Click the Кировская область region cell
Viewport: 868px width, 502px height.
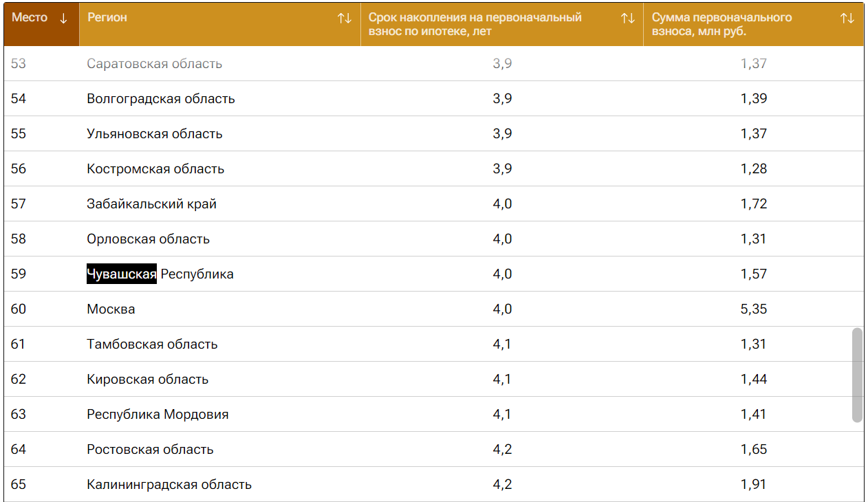pyautogui.click(x=148, y=380)
